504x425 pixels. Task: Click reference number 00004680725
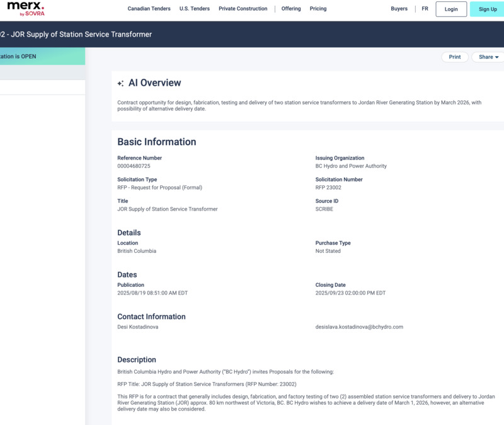coord(134,166)
